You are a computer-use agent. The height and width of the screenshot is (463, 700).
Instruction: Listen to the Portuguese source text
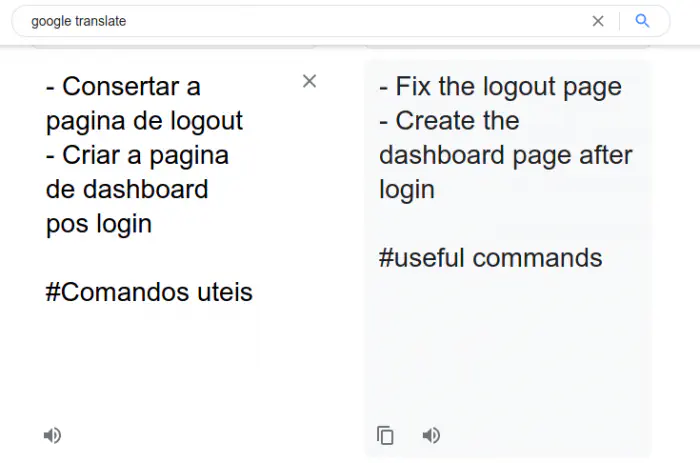pyautogui.click(x=53, y=435)
